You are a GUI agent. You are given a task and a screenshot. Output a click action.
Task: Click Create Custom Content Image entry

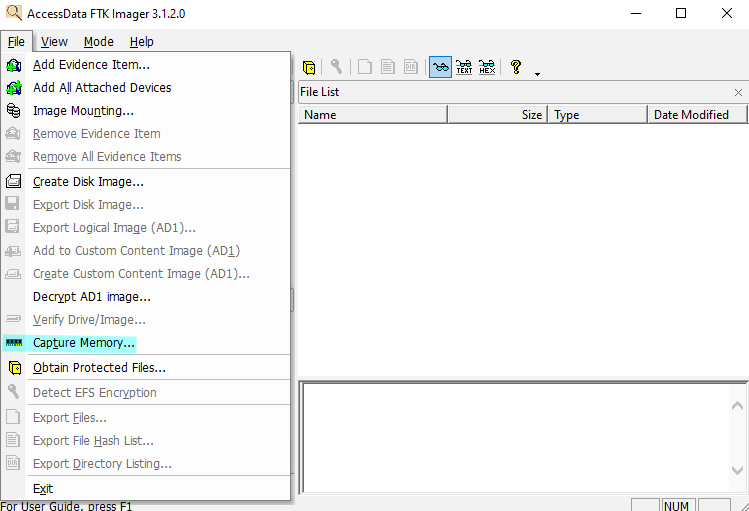[x=146, y=274]
